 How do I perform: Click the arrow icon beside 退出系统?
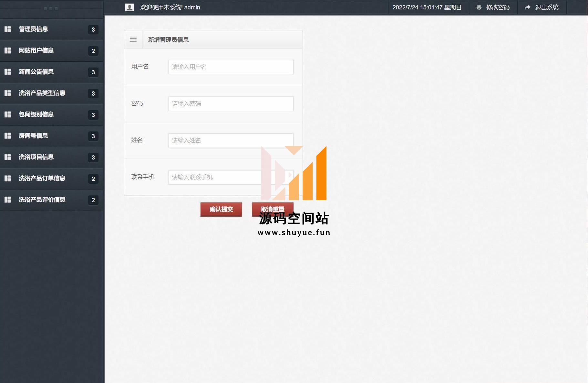(x=528, y=7)
